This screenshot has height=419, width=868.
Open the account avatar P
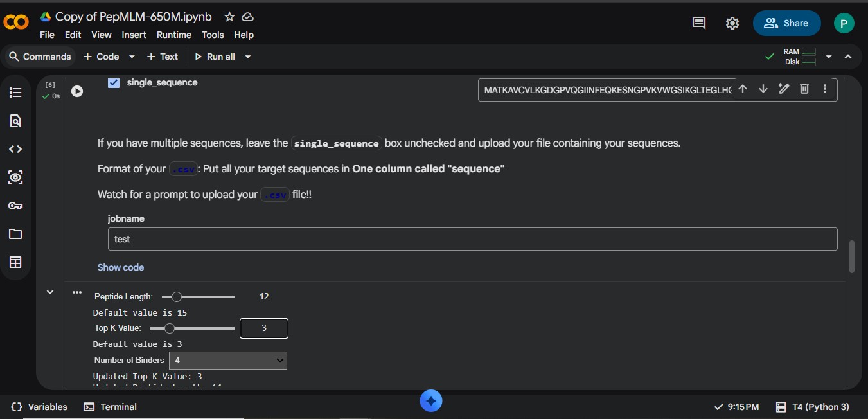click(844, 23)
